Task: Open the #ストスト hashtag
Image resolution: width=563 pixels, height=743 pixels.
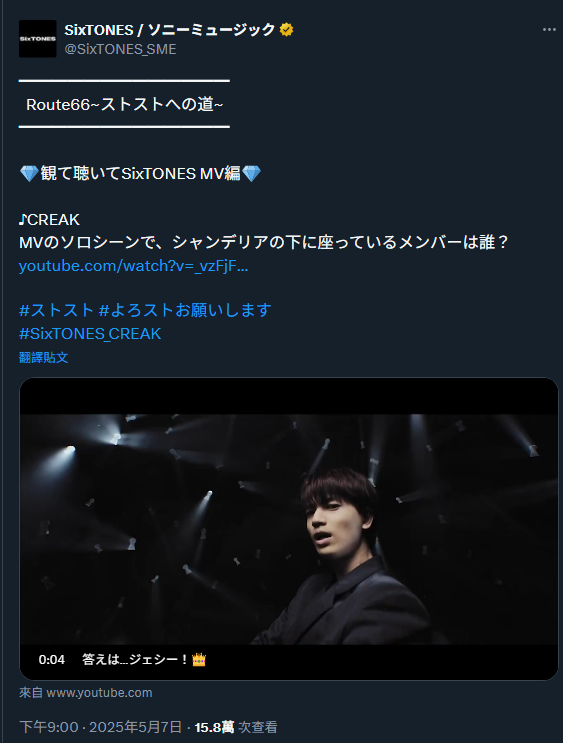Action: click(56, 310)
